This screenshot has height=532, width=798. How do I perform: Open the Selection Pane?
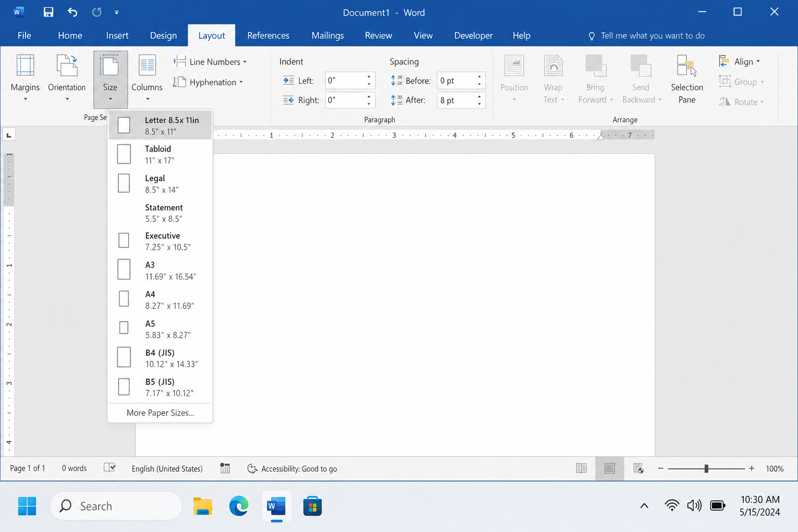click(687, 79)
